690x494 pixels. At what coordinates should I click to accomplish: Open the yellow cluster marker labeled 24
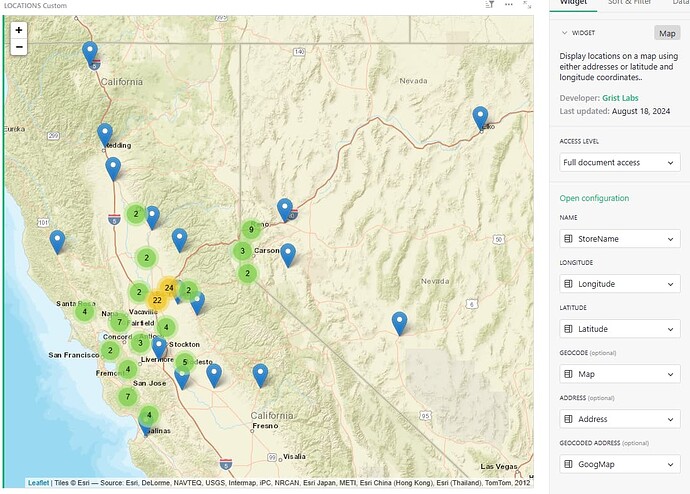(169, 288)
